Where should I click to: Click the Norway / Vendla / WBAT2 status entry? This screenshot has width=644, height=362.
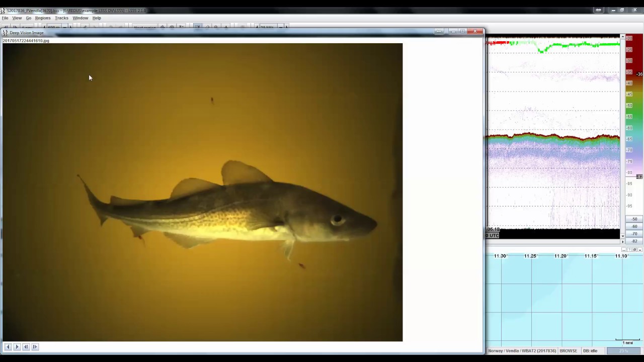(x=522, y=351)
